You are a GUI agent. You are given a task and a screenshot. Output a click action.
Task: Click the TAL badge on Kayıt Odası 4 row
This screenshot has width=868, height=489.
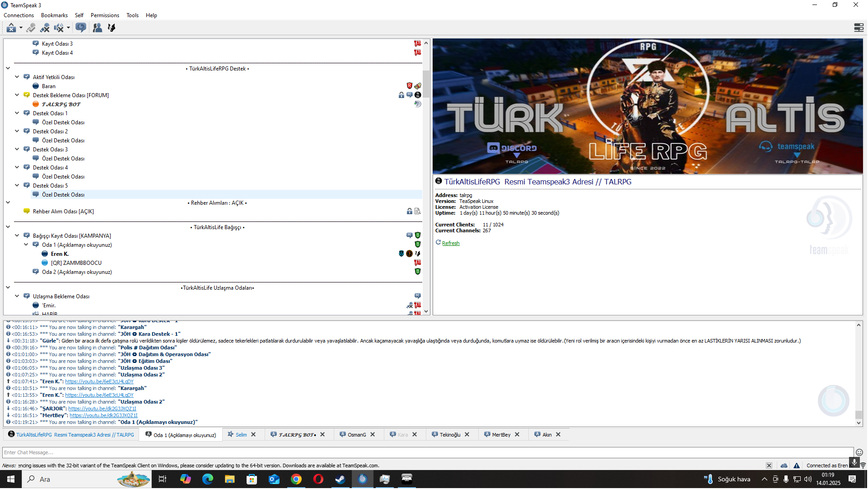(x=418, y=53)
